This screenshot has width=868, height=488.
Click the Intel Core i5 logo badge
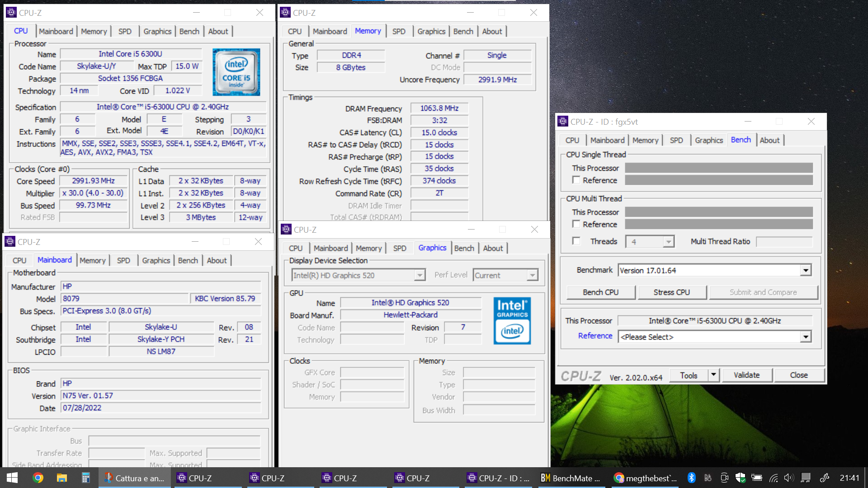[236, 72]
